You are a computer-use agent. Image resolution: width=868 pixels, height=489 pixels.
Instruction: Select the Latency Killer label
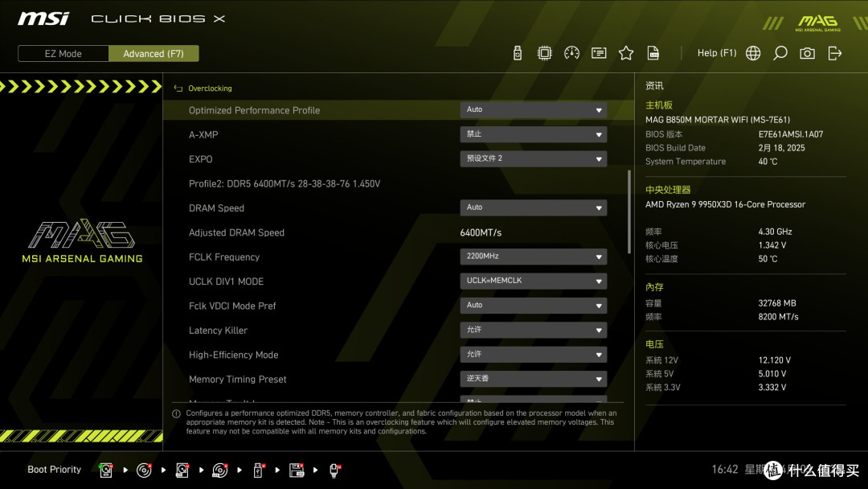(x=218, y=330)
